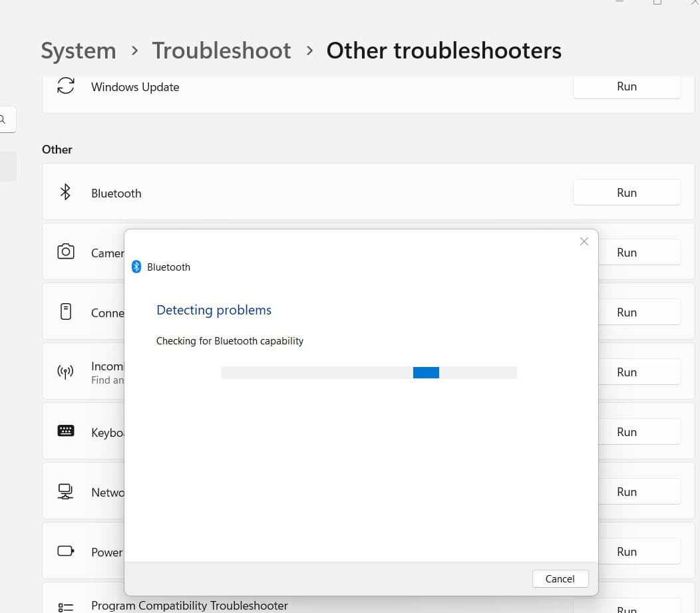Click the Incoming Connections antenna icon
This screenshot has width=700, height=613.
coord(66,372)
